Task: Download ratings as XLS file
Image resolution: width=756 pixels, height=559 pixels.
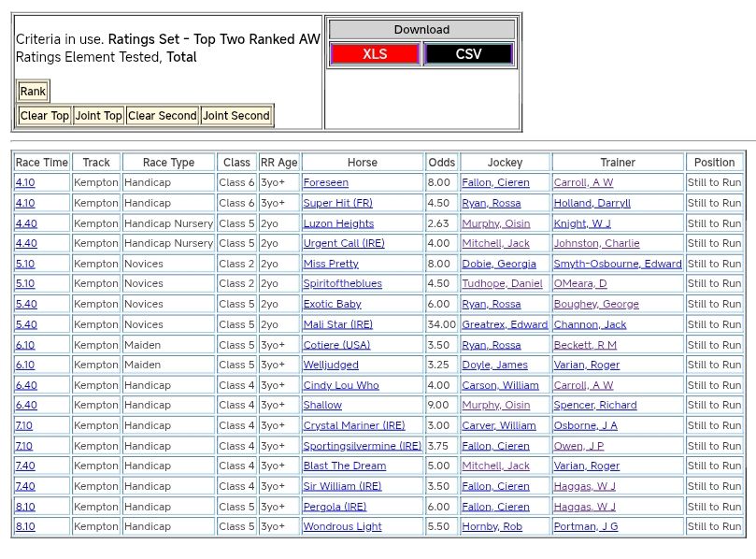Action: (375, 54)
